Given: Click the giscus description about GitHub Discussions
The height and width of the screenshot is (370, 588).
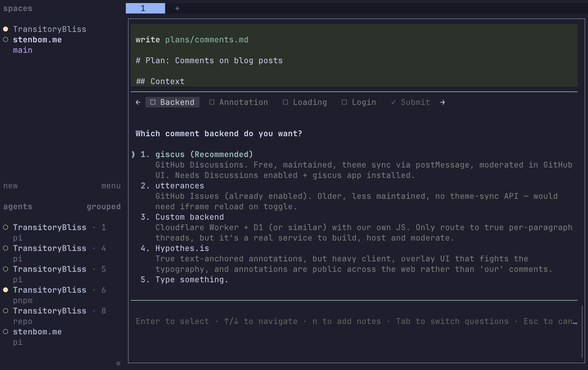Looking at the screenshot, I should (364, 170).
